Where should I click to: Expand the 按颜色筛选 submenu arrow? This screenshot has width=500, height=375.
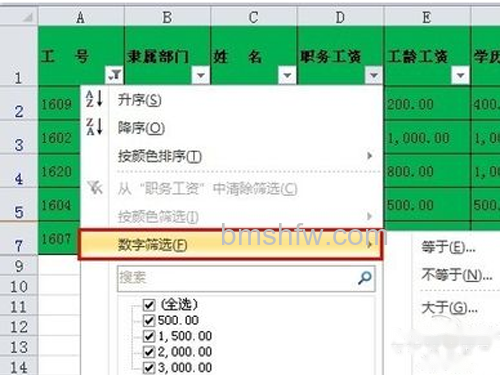click(369, 216)
